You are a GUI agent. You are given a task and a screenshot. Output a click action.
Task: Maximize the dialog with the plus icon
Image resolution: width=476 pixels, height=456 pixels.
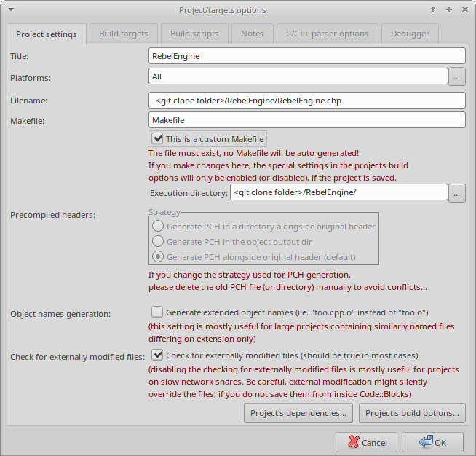pyautogui.click(x=449, y=9)
